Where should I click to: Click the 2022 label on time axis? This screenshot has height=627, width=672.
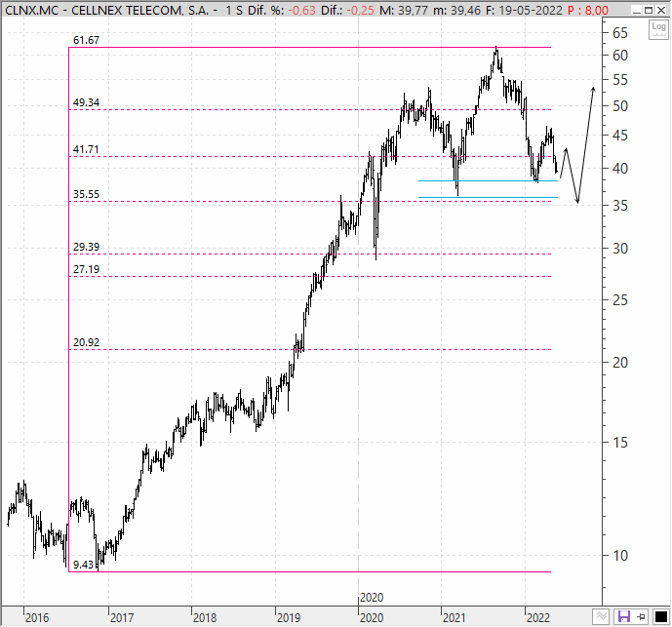coord(537,618)
